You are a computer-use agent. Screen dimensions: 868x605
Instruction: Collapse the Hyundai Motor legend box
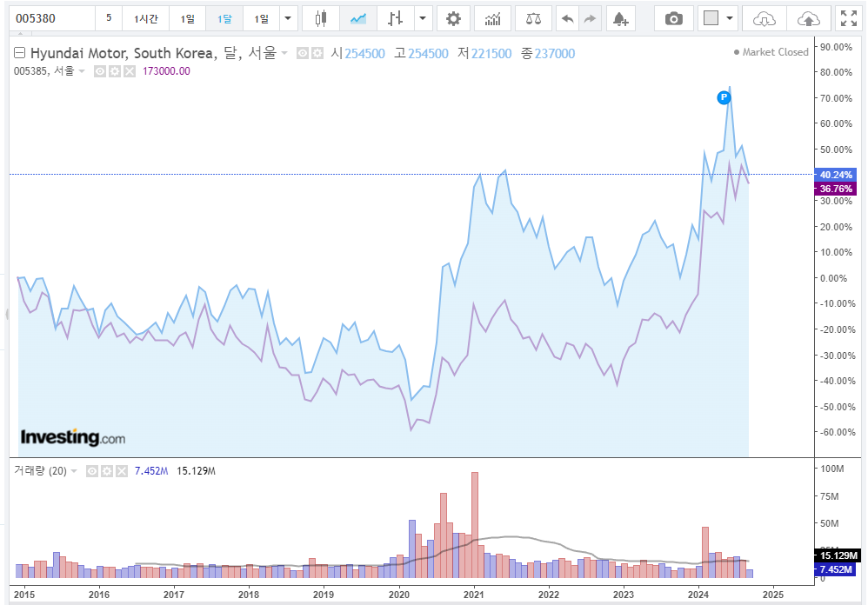[19, 53]
